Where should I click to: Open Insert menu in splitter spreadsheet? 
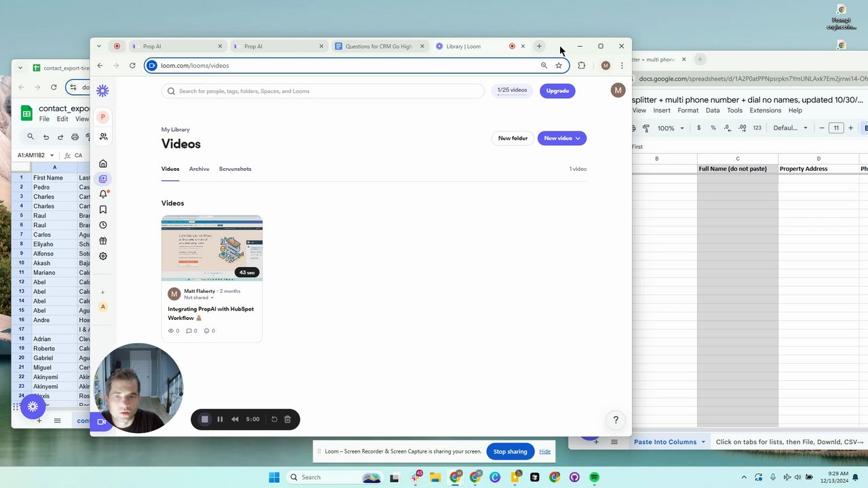pyautogui.click(x=662, y=110)
